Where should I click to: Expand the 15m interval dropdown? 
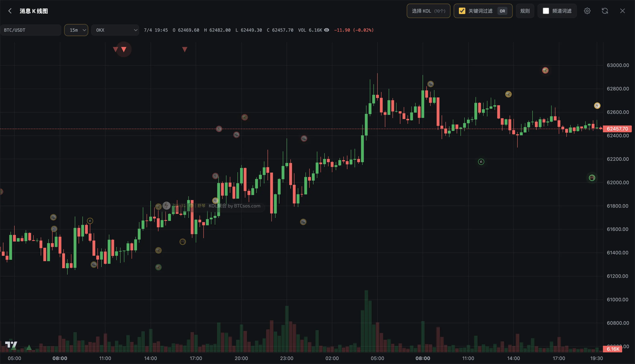click(76, 30)
